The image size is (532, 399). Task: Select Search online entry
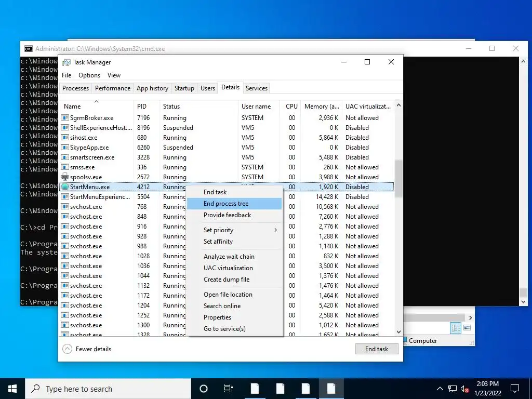click(234, 306)
